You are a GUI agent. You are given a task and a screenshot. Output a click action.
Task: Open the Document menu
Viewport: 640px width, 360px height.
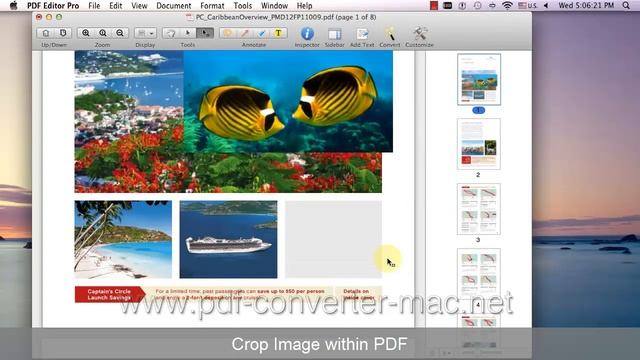(x=173, y=6)
